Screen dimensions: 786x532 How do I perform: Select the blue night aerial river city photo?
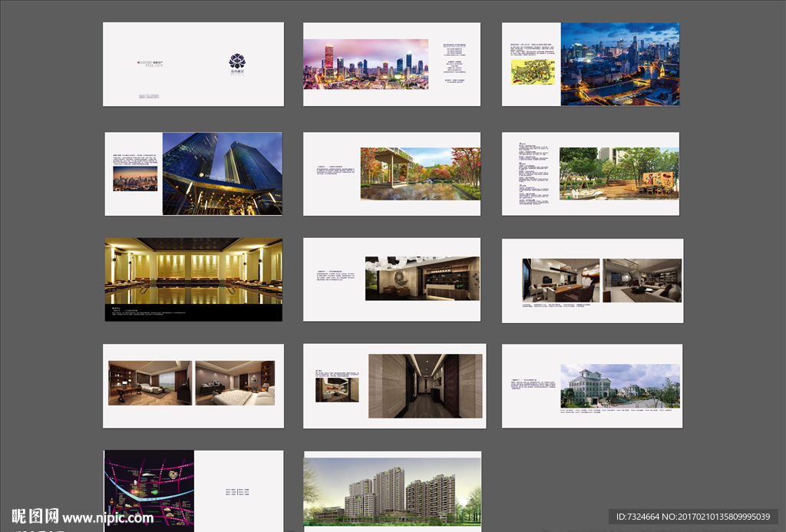click(620, 64)
